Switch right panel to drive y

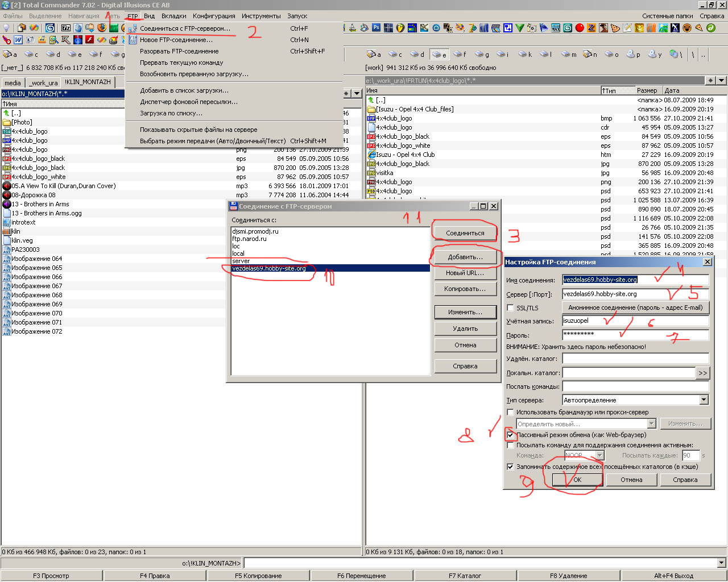(x=655, y=55)
